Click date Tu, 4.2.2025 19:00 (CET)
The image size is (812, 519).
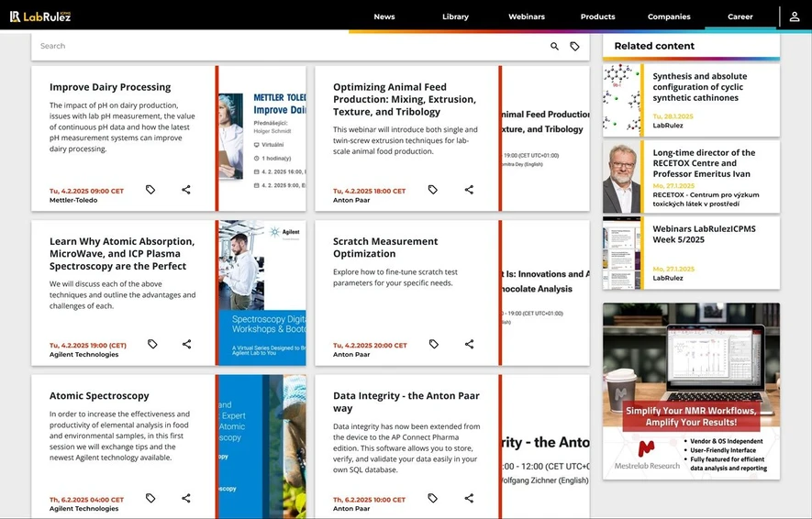click(88, 345)
